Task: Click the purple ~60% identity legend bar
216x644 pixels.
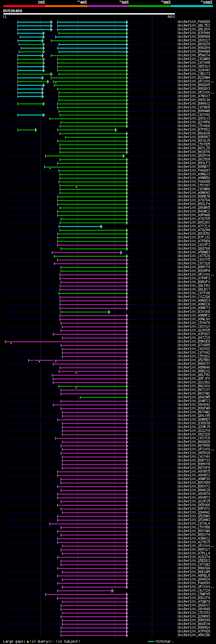Action: pos(108,6)
